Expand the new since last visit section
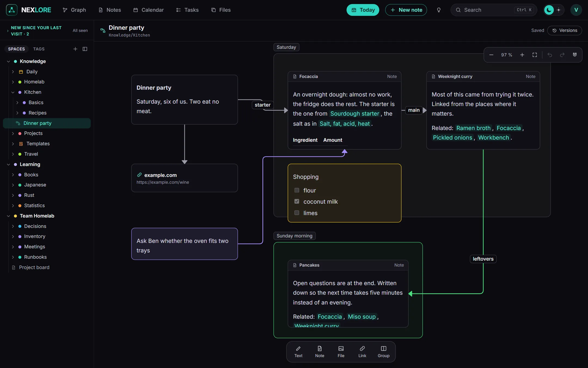 [x=8, y=31]
